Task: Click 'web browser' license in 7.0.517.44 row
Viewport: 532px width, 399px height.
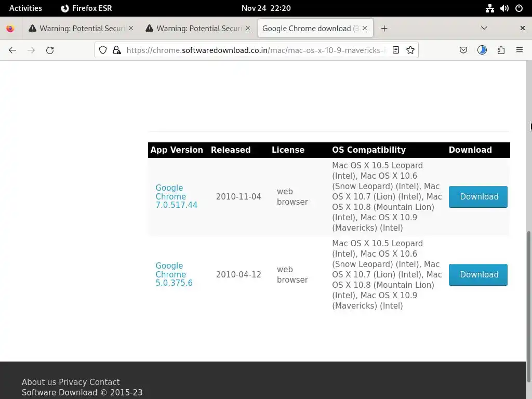Action: click(x=292, y=197)
